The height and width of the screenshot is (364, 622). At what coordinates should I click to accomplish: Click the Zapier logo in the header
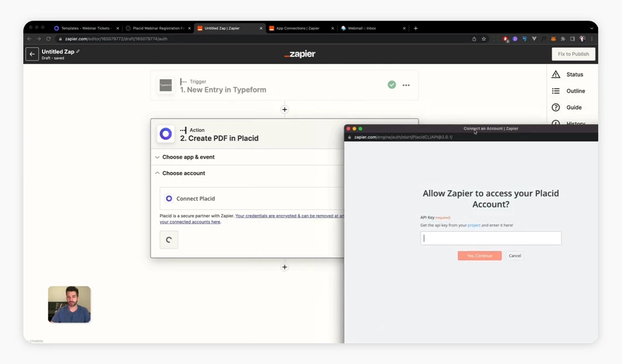(300, 54)
